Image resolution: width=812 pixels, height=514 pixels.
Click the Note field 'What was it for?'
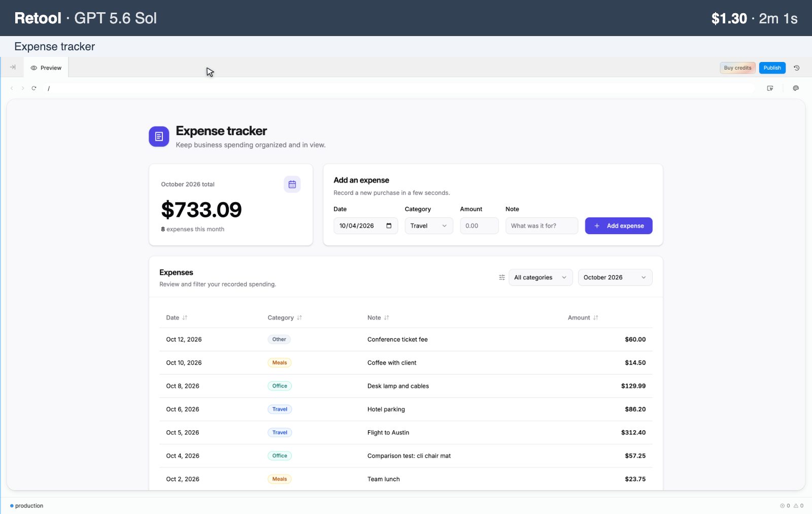point(542,226)
